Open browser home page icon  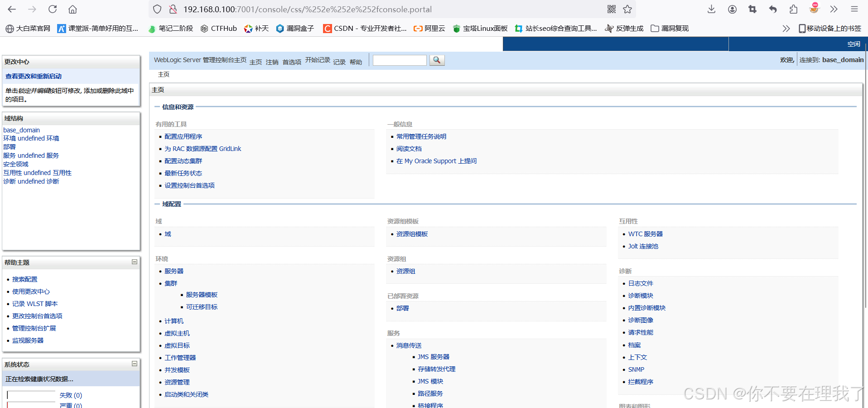(72, 9)
